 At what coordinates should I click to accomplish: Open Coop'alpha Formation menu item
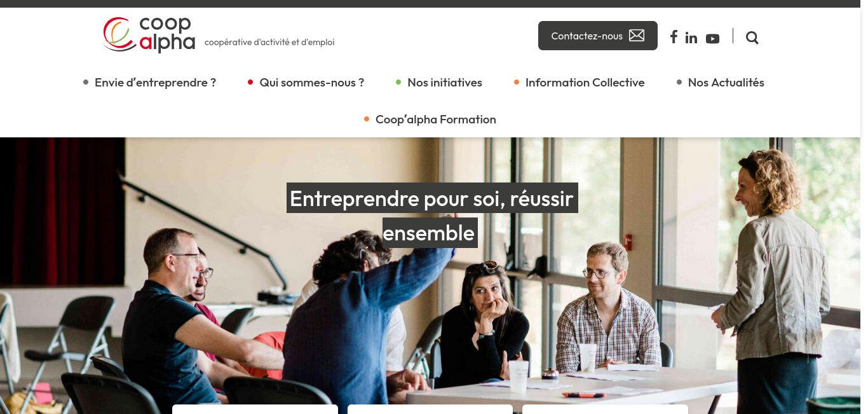click(x=435, y=120)
